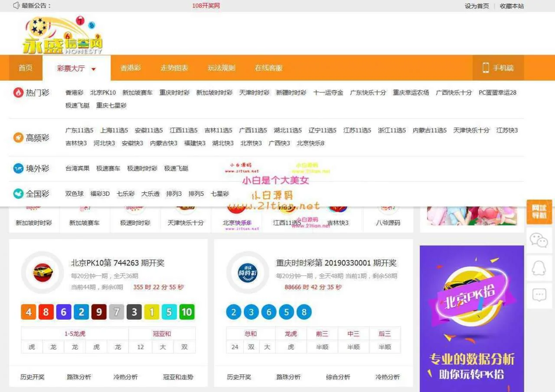Click the 北京PK拾 purple advertisement banner
This screenshot has height=392, width=555.
[472, 318]
